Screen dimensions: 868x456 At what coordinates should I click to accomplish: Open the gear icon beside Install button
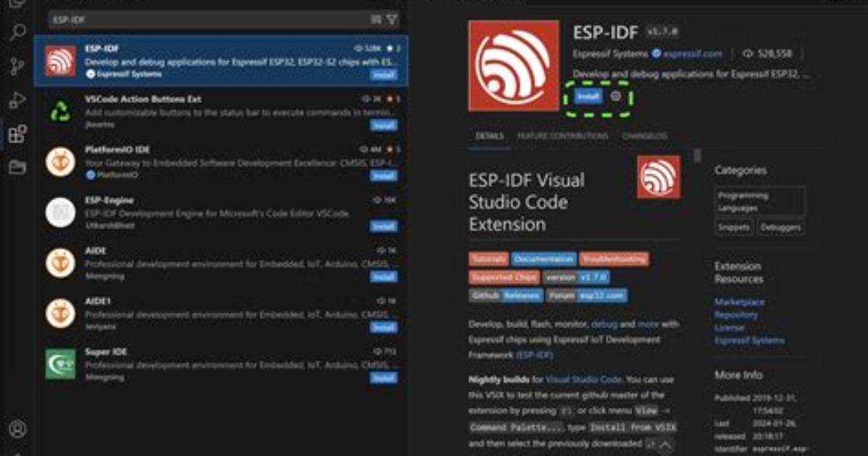pyautogui.click(x=615, y=97)
